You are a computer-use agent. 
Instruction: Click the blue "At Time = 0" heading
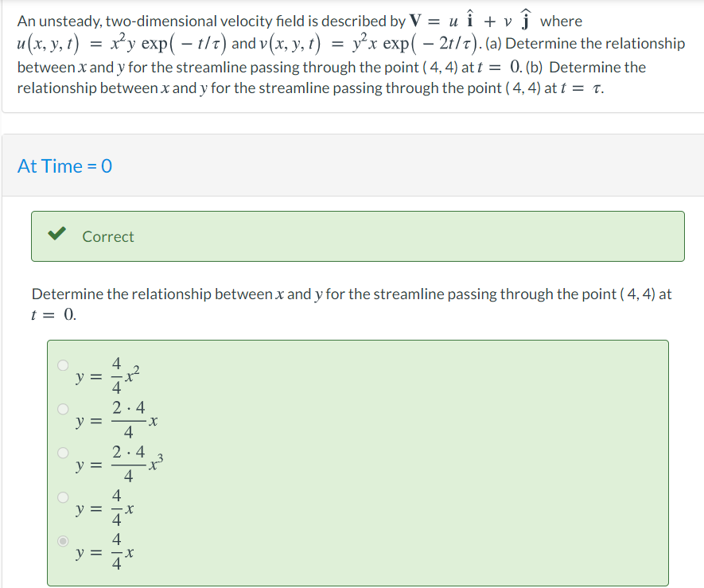pos(65,166)
